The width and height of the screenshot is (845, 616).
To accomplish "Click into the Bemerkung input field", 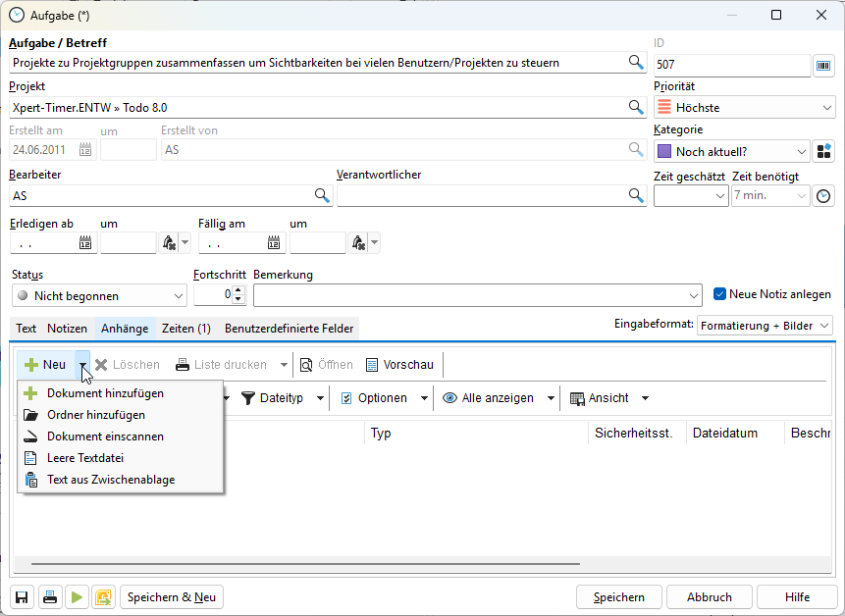I will point(471,295).
